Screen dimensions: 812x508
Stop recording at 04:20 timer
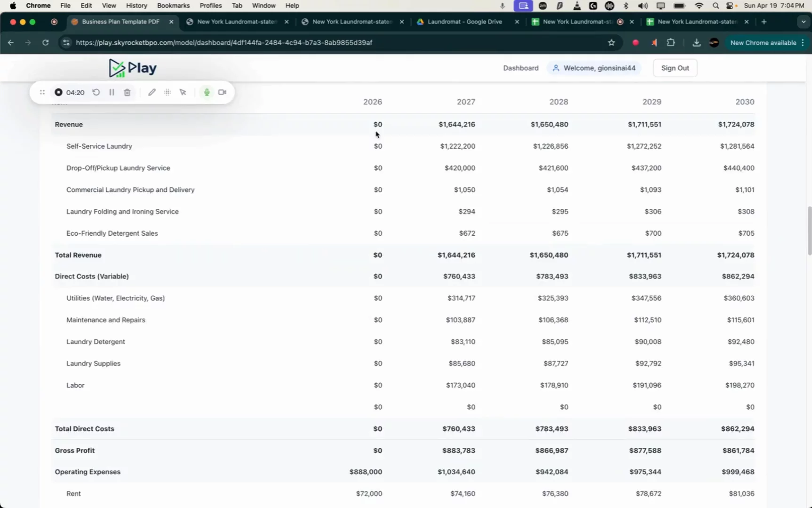pos(58,92)
